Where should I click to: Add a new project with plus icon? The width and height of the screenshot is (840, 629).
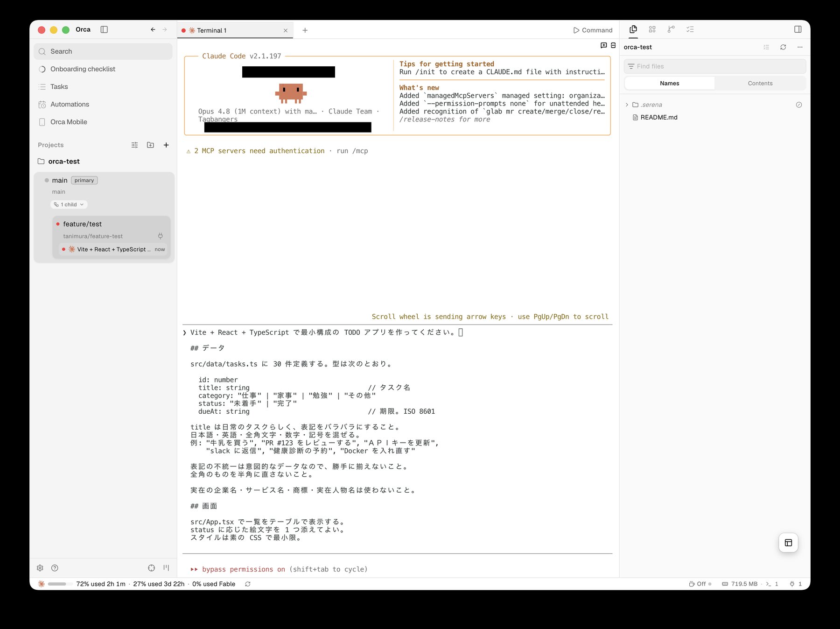point(166,145)
